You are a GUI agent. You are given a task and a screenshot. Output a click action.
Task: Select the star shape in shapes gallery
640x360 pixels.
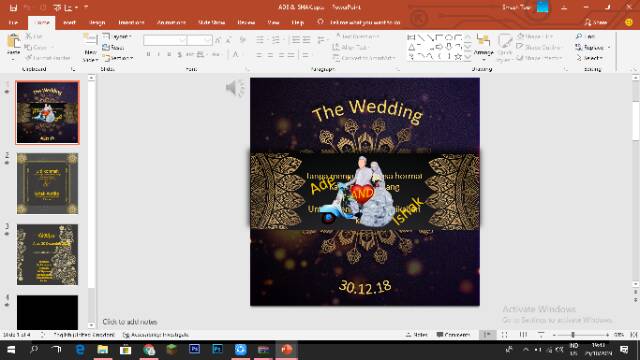pos(458,57)
